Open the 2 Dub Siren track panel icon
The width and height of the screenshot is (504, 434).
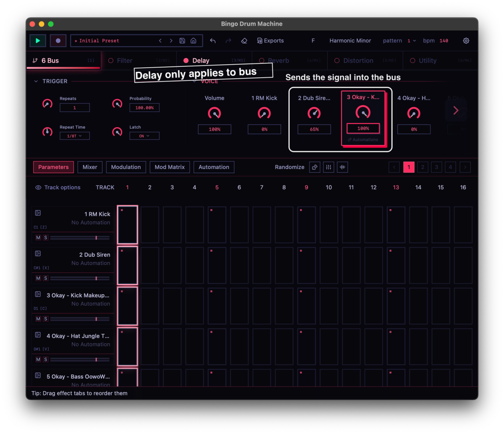38,253
